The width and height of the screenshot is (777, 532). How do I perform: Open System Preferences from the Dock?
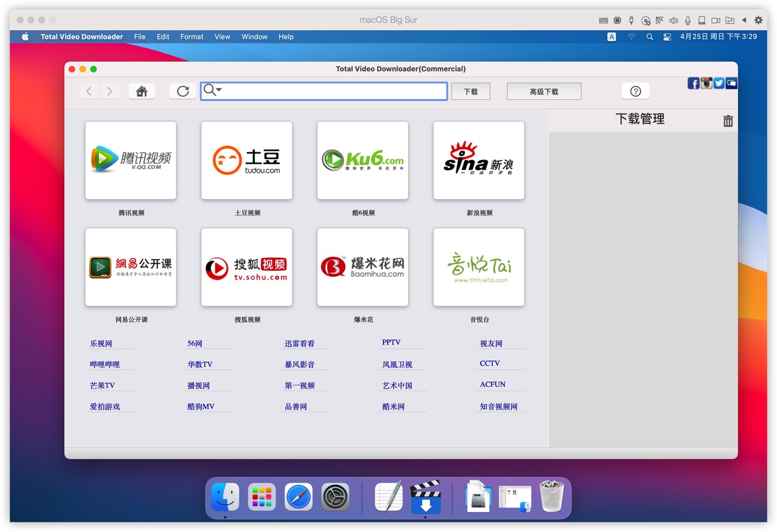pos(335,497)
